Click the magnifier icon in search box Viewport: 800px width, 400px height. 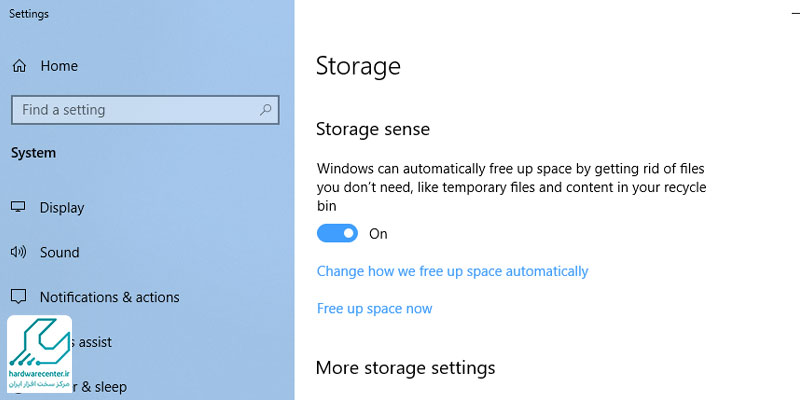[265, 110]
